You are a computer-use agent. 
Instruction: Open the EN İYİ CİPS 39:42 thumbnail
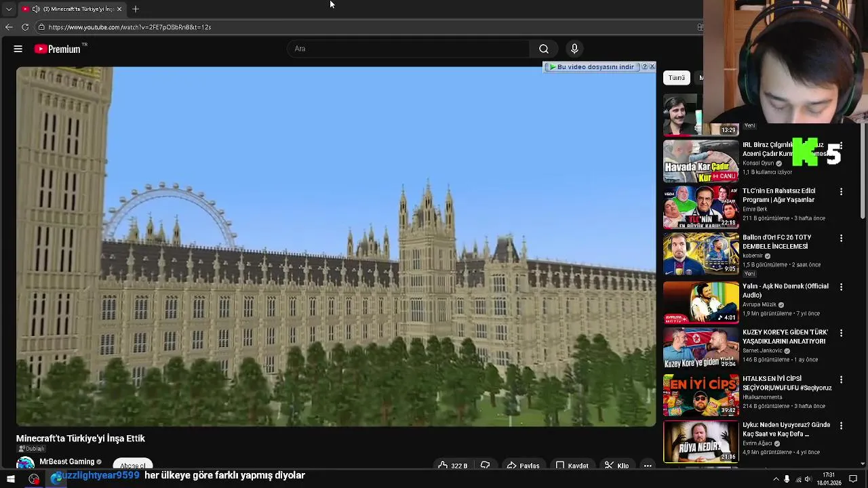click(x=701, y=394)
